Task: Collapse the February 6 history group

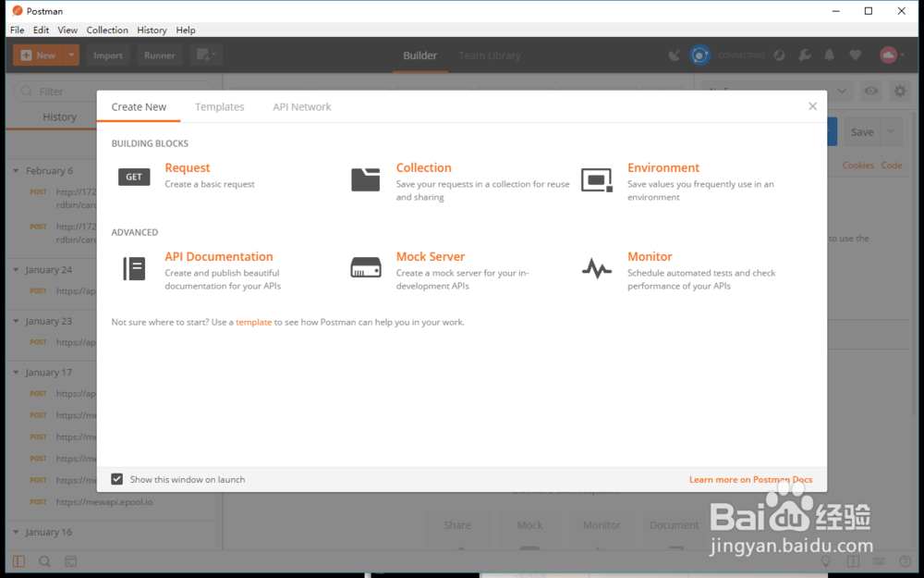Action: pos(16,170)
